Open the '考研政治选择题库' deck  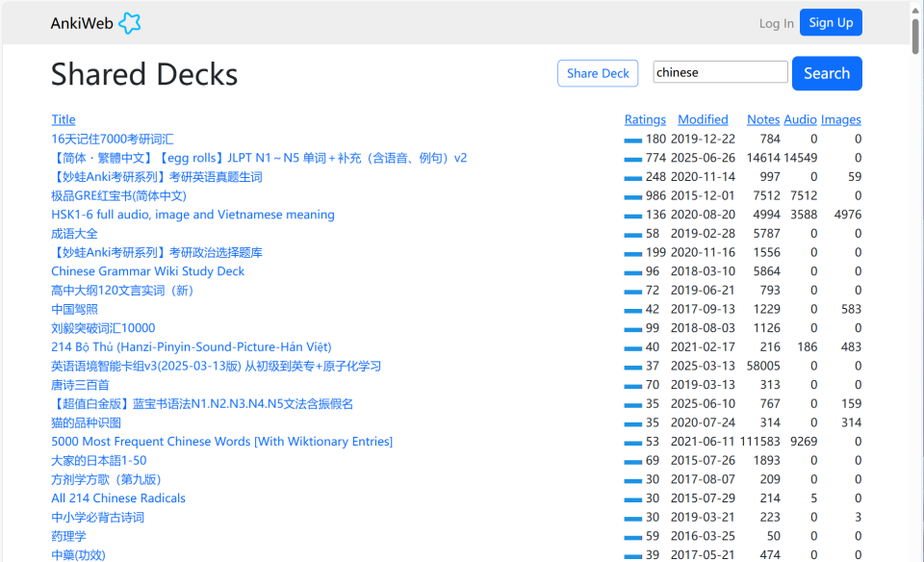[x=157, y=252]
